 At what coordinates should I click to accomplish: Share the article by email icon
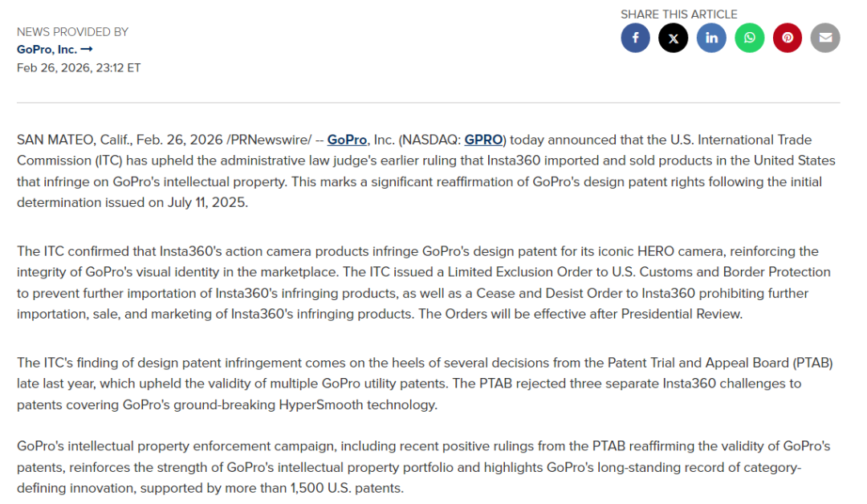pyautogui.click(x=825, y=38)
